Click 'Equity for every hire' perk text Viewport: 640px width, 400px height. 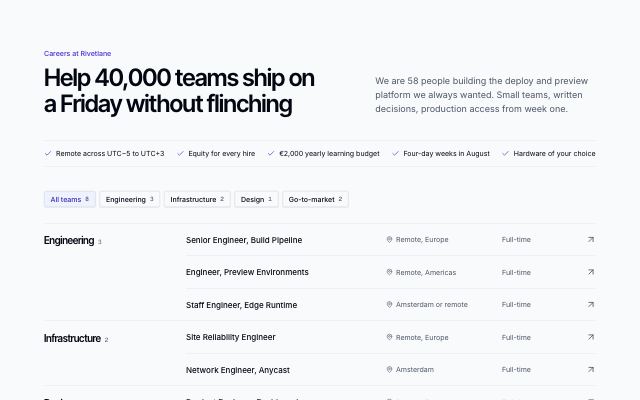click(x=222, y=153)
